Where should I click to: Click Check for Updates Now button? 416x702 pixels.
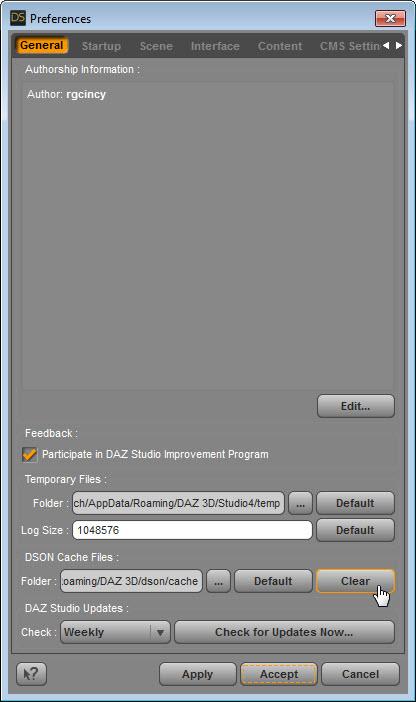click(284, 632)
